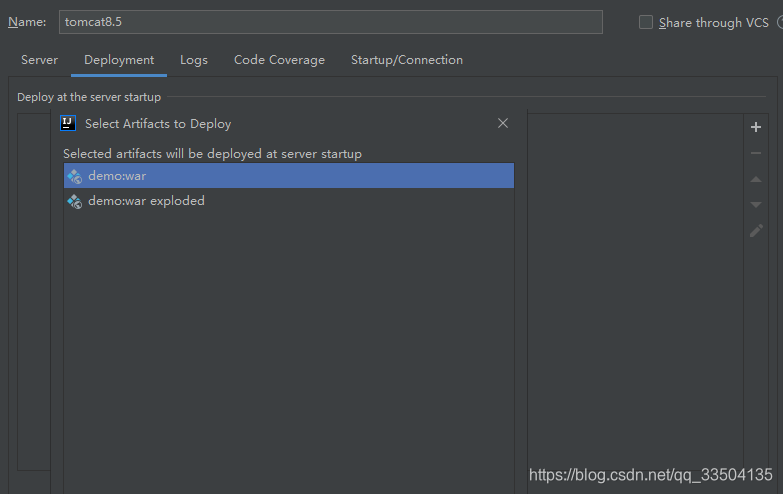Click the minus remove deployment icon

(x=756, y=153)
